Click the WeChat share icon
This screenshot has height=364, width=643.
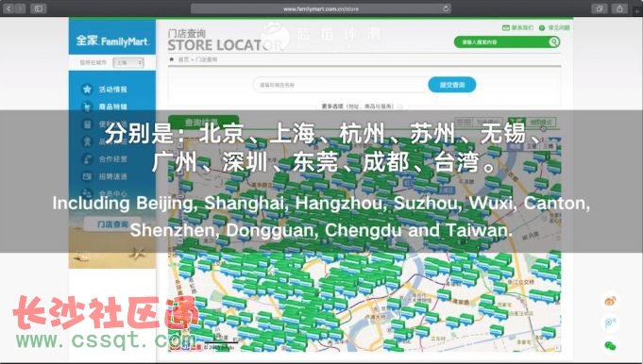point(611,345)
